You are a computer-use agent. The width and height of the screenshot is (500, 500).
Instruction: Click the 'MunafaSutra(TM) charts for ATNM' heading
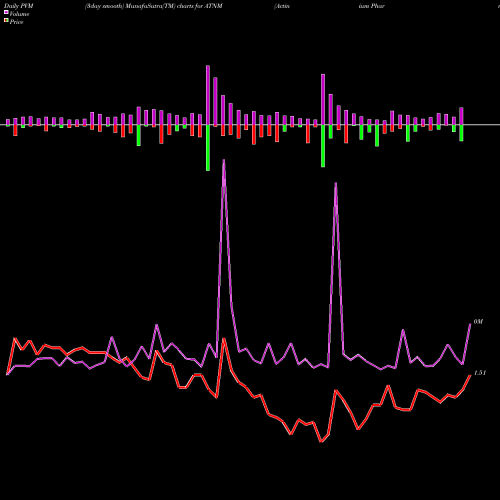174,6
